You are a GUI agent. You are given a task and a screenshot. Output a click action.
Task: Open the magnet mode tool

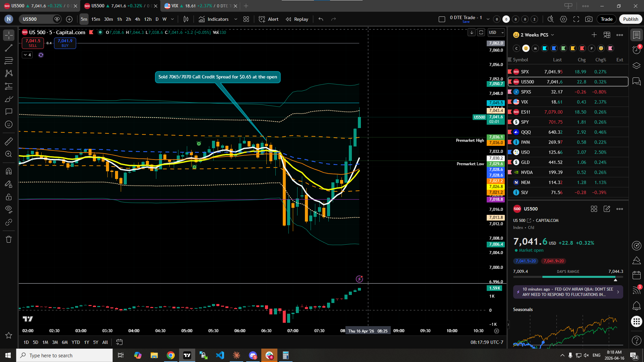tap(9, 171)
